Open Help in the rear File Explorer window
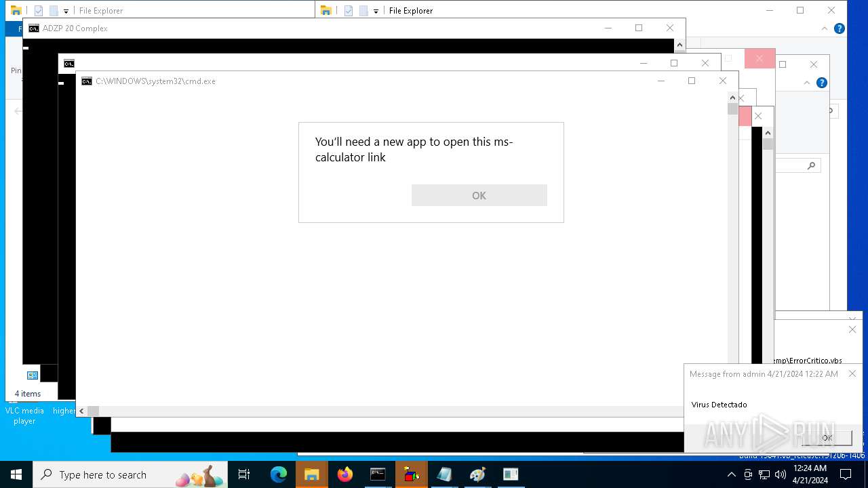The height and width of the screenshot is (488, 868). pyautogui.click(x=840, y=28)
